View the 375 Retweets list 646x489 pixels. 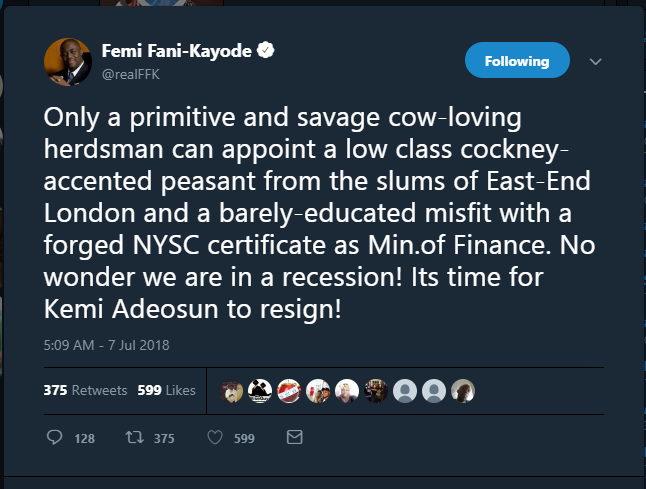[78, 390]
